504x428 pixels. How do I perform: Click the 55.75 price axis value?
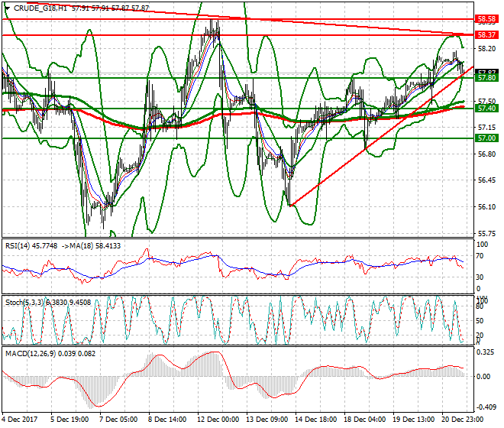click(x=486, y=233)
